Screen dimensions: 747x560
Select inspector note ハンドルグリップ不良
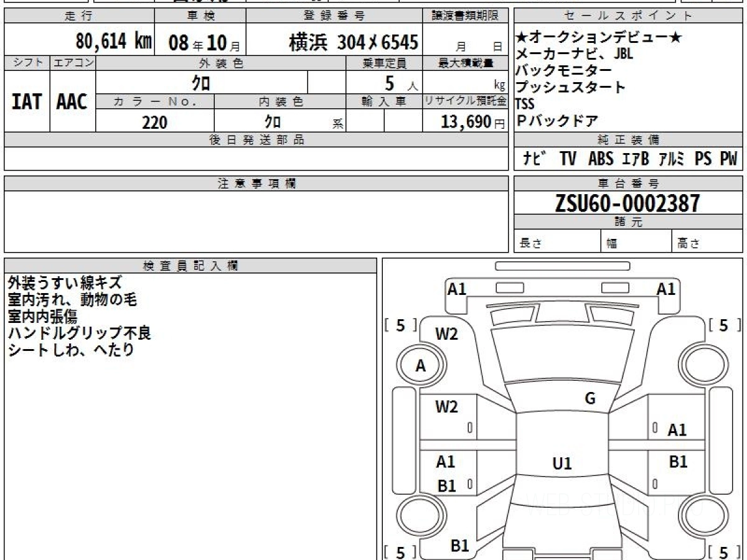pyautogui.click(x=79, y=333)
